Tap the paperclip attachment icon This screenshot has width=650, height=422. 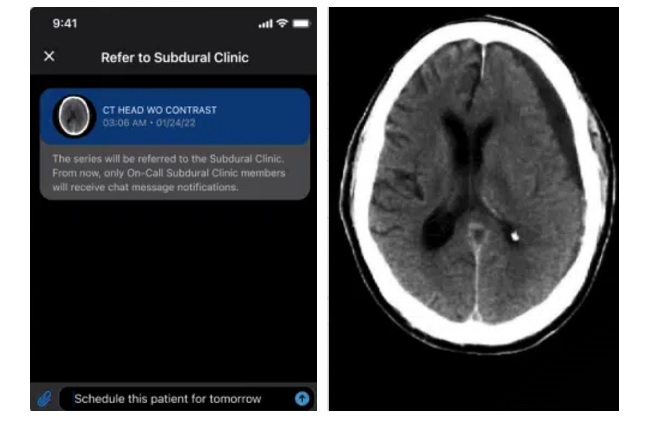click(x=45, y=398)
